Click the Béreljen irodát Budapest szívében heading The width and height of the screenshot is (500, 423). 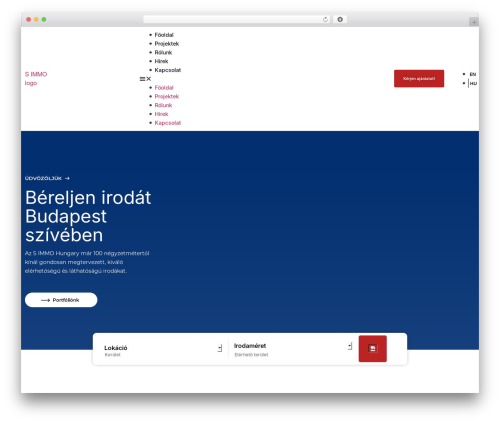[x=88, y=216]
